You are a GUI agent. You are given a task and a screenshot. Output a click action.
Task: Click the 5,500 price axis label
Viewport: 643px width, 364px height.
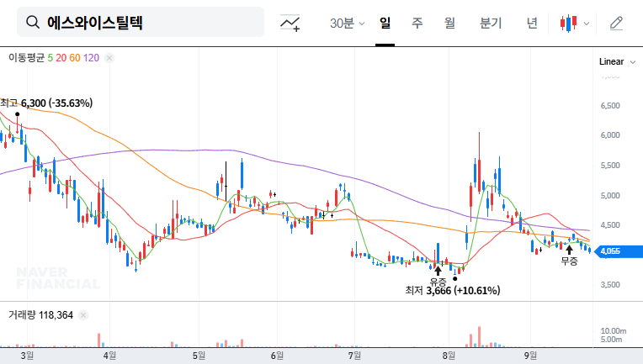[610, 166]
